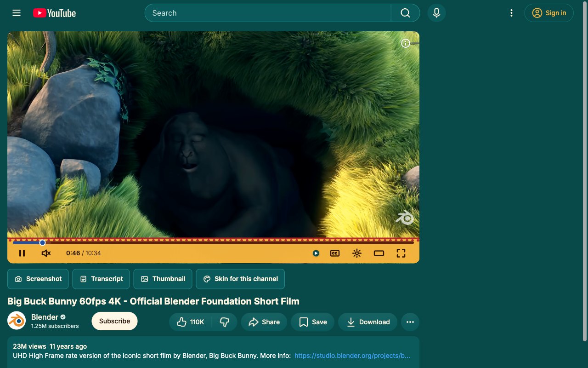Viewport: 588px width, 368px height.
Task: Start voice search with microphone
Action: [436, 13]
